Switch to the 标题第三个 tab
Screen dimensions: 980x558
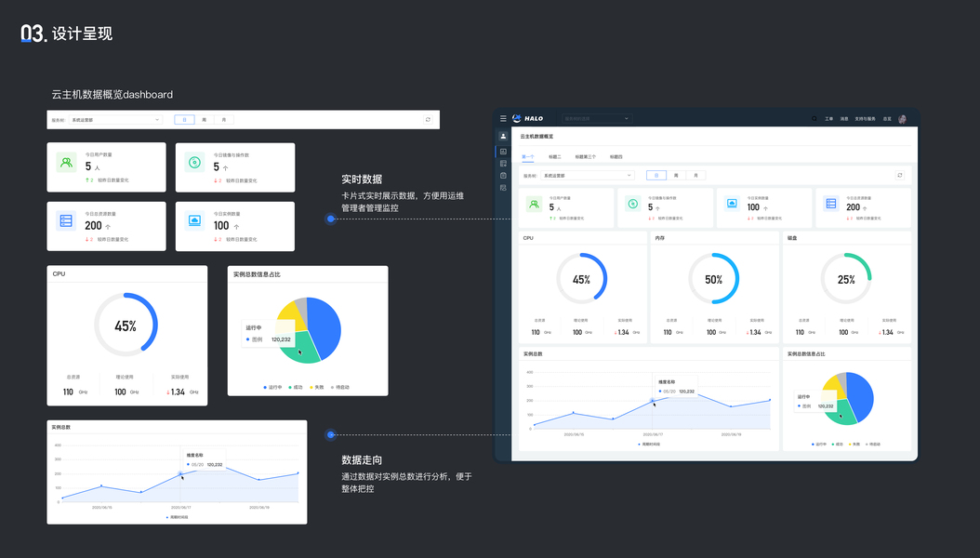click(x=586, y=157)
